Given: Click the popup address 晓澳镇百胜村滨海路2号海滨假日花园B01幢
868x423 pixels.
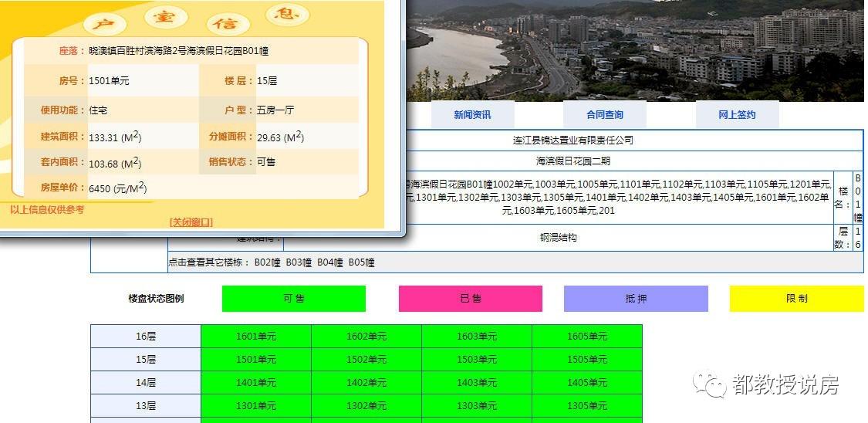Looking at the screenshot, I should pyautogui.click(x=179, y=51).
